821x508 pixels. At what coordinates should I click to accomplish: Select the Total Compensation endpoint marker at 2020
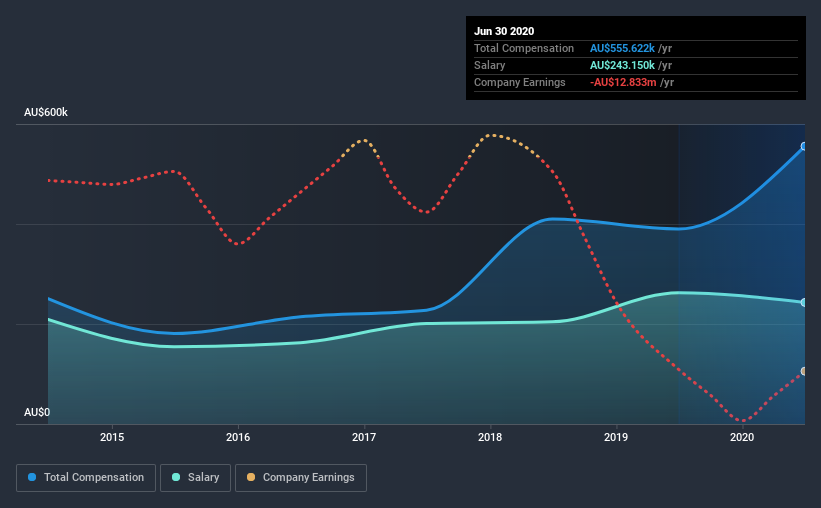[x=804, y=146]
